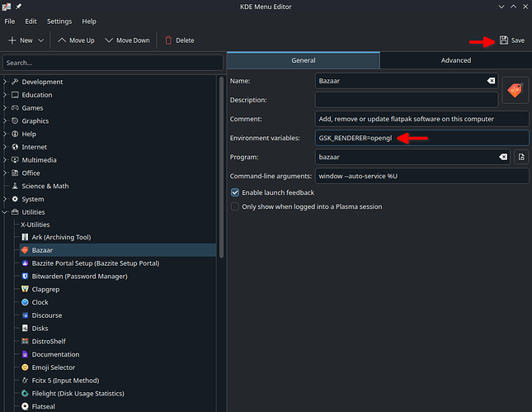Click the Command-line arguments field
This screenshot has width=532, height=412.
[x=421, y=176]
